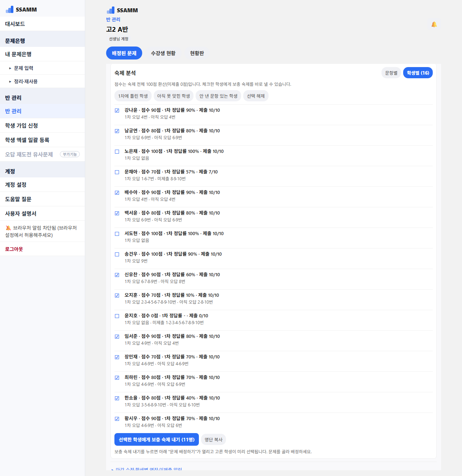Click the 안 낸 문항 있는 학생 button
The width and height of the screenshot is (462, 476).
point(218,96)
